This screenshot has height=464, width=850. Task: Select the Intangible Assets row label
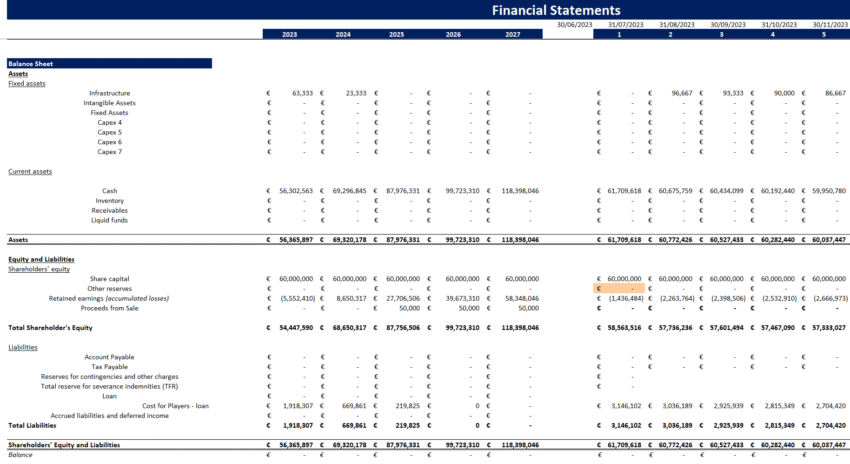[110, 103]
